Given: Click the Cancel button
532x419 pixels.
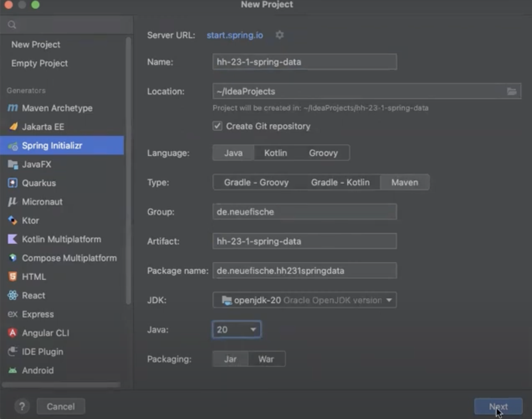Looking at the screenshot, I should pyautogui.click(x=61, y=406).
